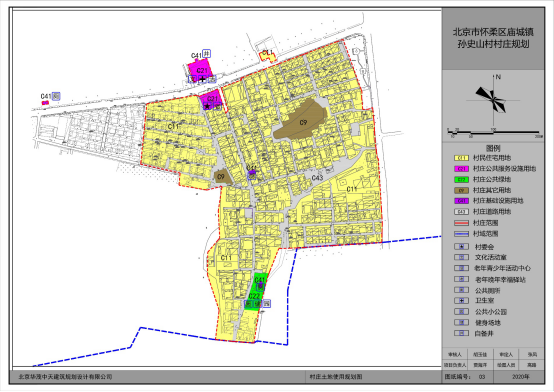
Task: Click the 卫生室 legend symbol icon
Action: (x=461, y=301)
